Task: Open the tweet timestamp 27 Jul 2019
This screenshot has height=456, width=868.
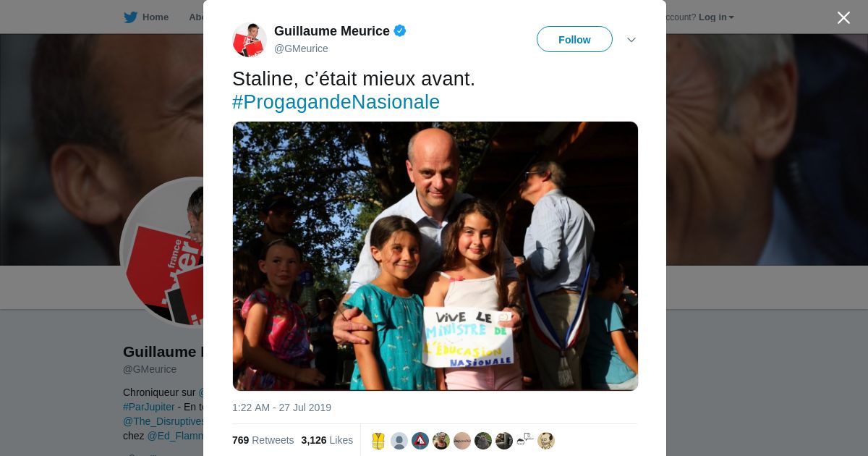Action: 281,408
